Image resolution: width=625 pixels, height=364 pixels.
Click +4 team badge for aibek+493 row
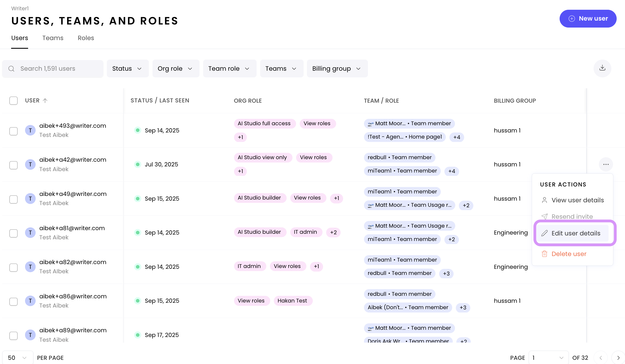click(457, 137)
